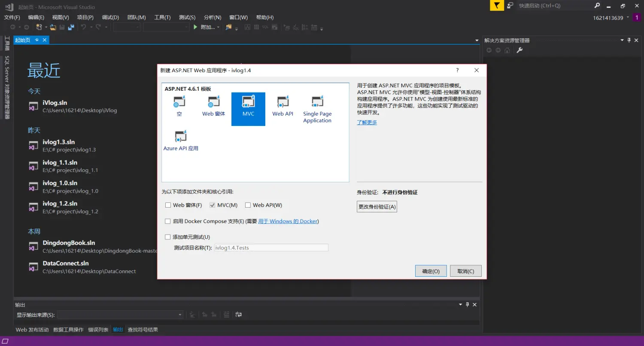Open Output panel window options arrow
The width and height of the screenshot is (644, 346).
(460, 304)
